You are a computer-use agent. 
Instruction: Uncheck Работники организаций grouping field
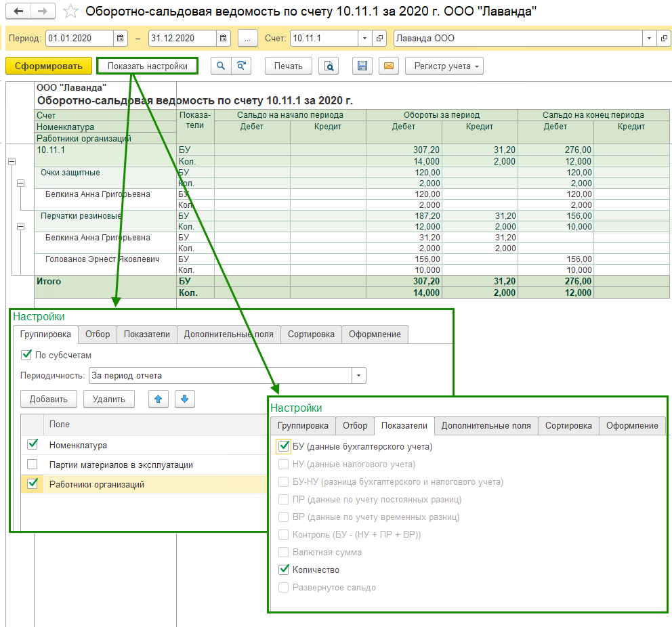[33, 484]
